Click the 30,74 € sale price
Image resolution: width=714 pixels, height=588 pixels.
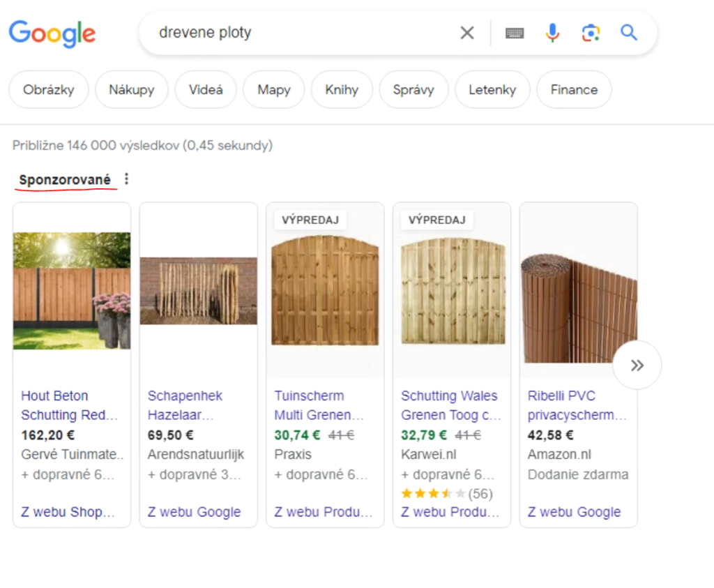click(297, 435)
